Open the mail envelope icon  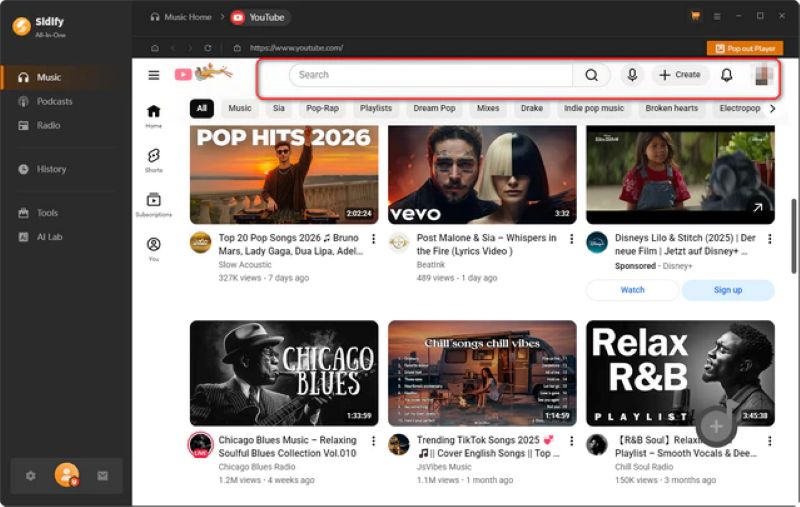[x=103, y=476]
